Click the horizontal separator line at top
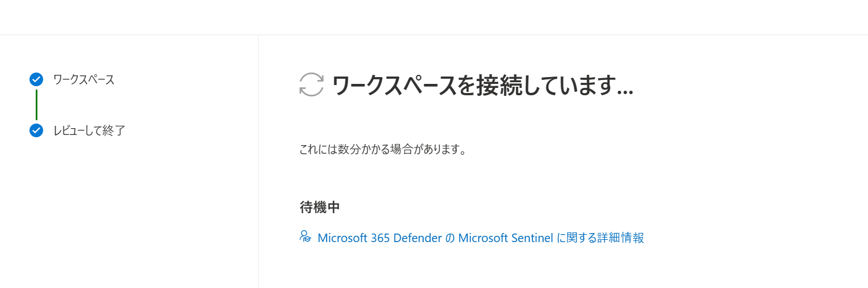The height and width of the screenshot is (288, 868). [434, 35]
